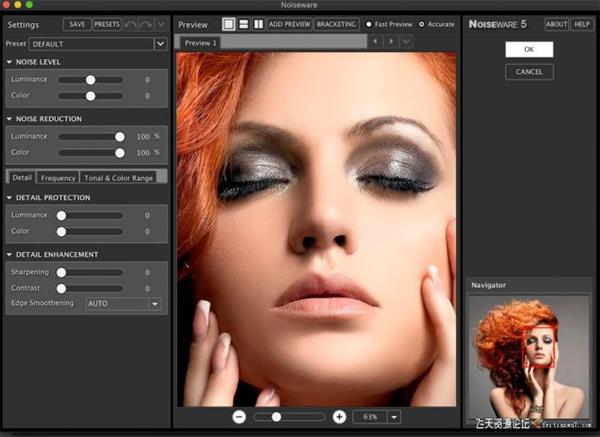Go to the previous preview using left arrow
The width and height of the screenshot is (600, 437).
point(376,42)
